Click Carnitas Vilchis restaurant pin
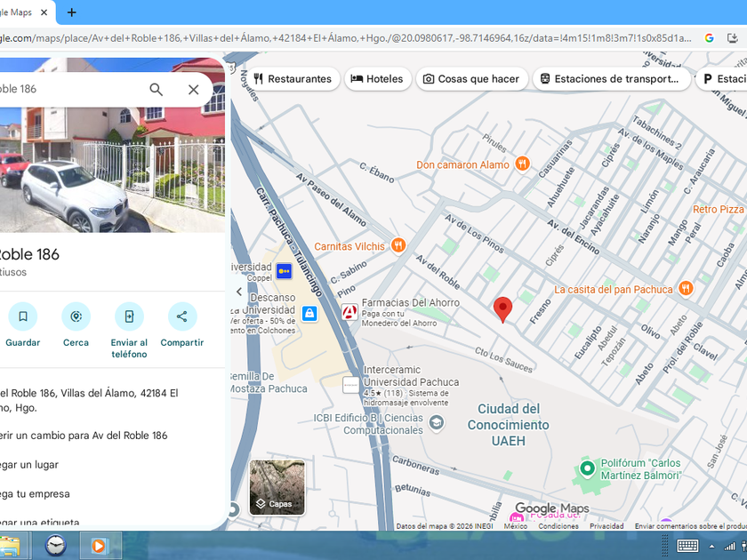Image resolution: width=747 pixels, height=560 pixels. click(x=398, y=245)
